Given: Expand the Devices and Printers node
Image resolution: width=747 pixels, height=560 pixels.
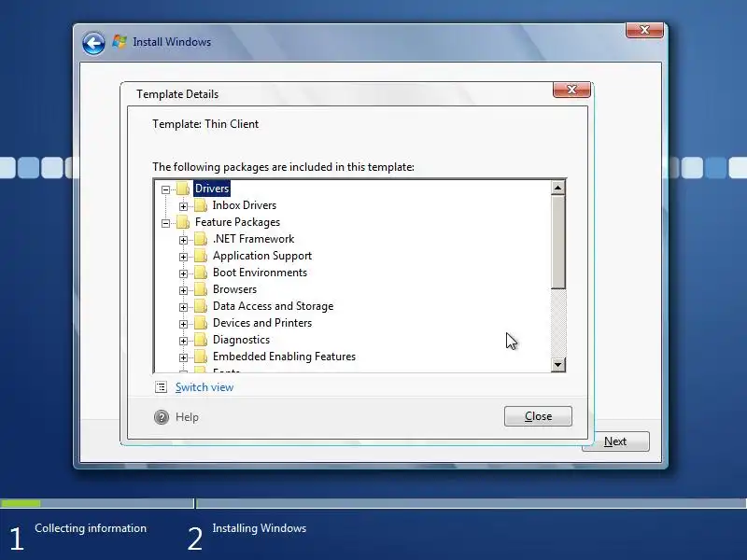Looking at the screenshot, I should tap(183, 324).
